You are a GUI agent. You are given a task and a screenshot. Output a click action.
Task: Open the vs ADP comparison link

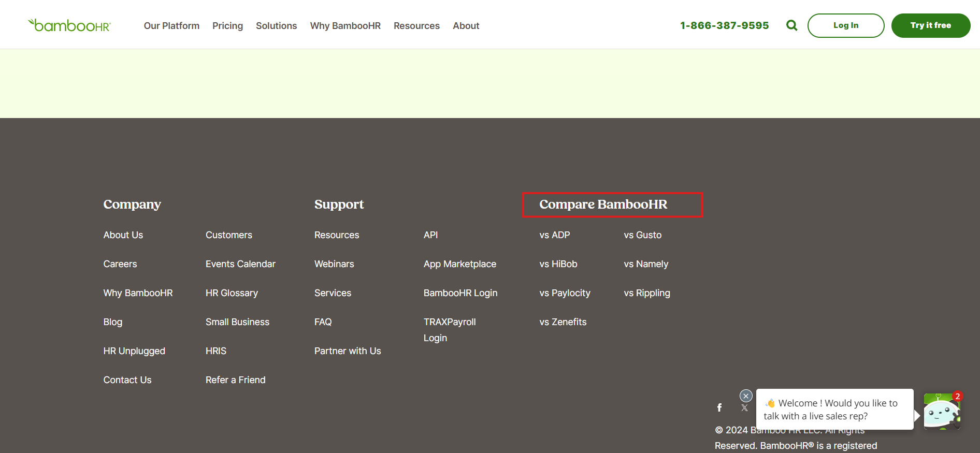[x=555, y=235]
